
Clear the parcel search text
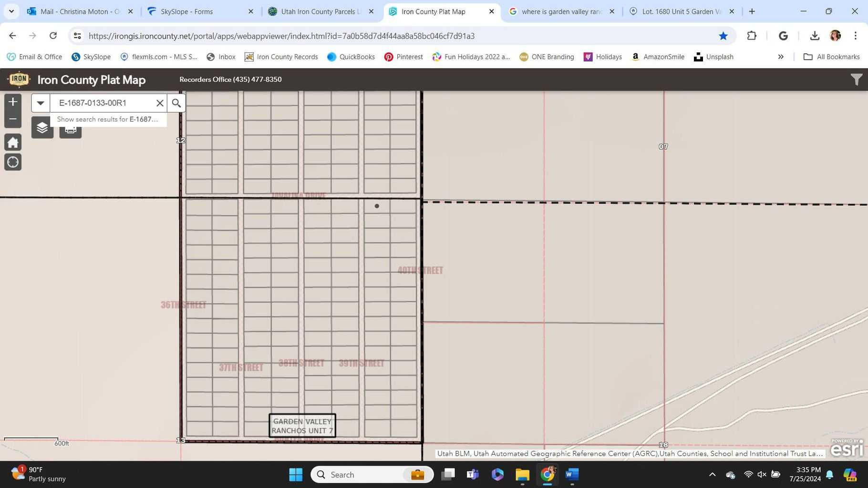(160, 103)
